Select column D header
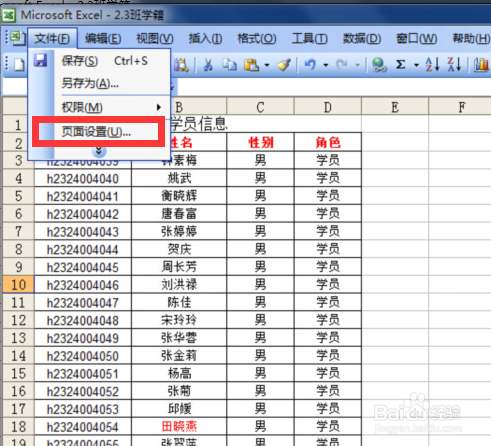 328,107
